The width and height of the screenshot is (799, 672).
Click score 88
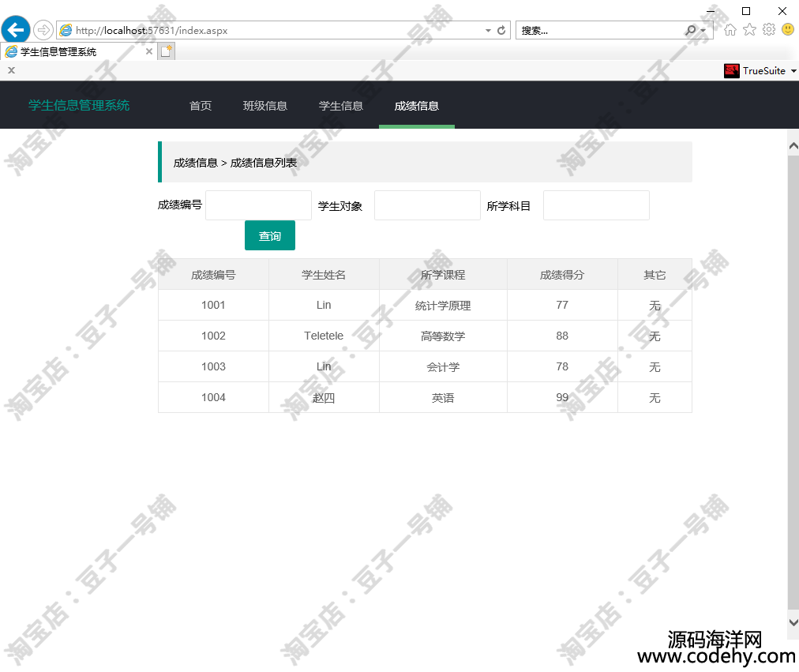(x=562, y=336)
